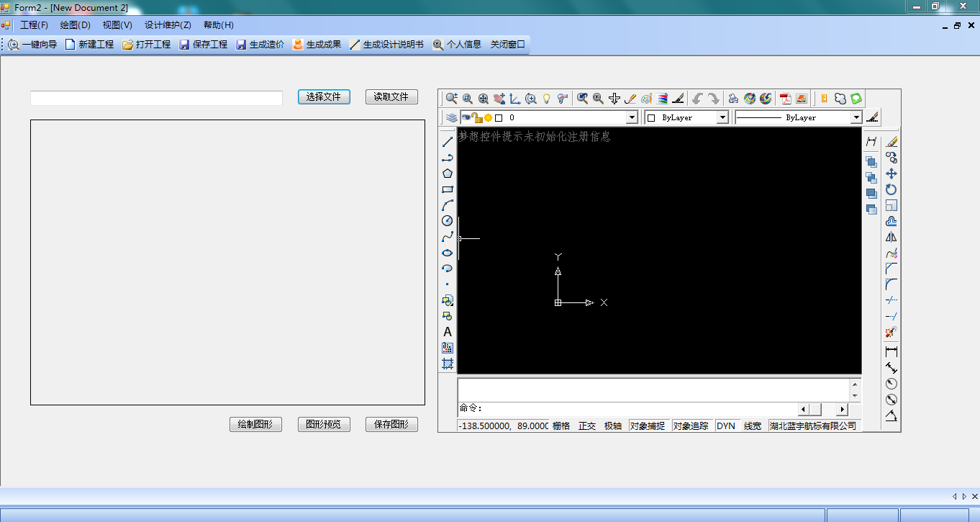Select the Spline curve tool
Image resolution: width=980 pixels, height=522 pixels.
(448, 237)
